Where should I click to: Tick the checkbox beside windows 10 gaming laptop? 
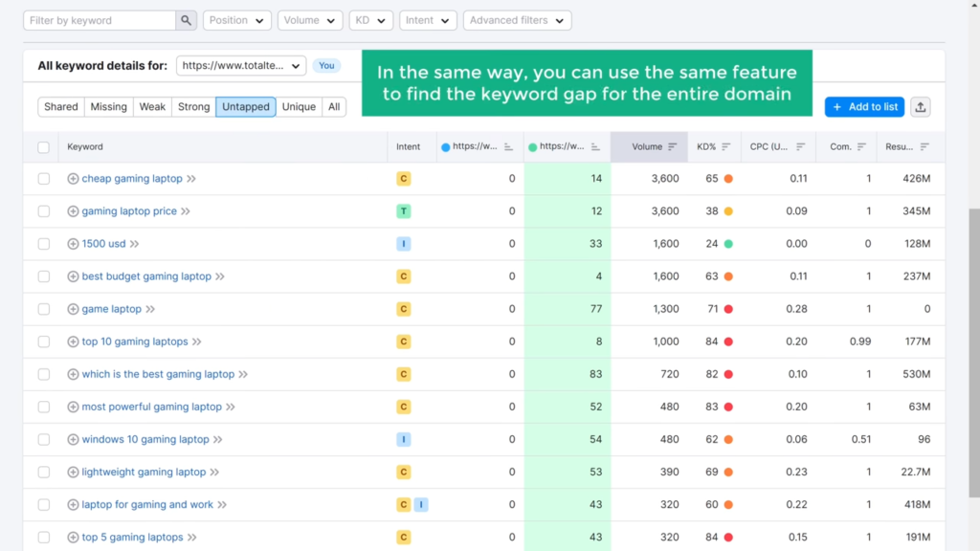[43, 439]
